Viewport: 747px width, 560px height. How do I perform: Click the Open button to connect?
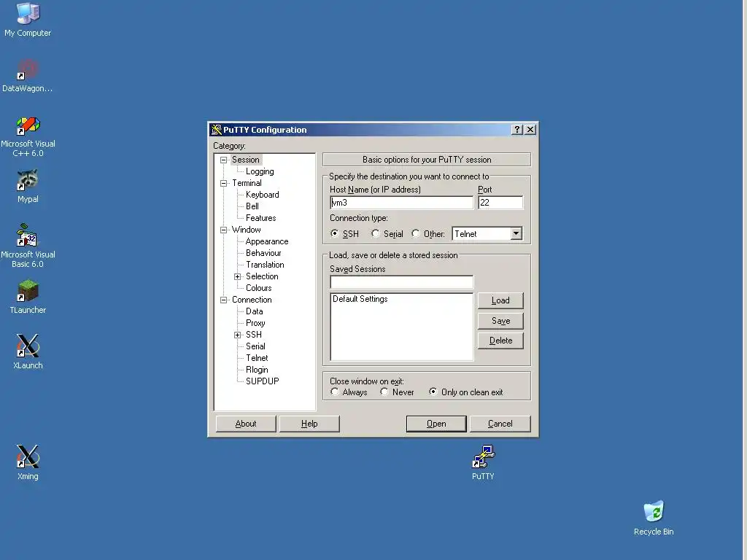click(436, 424)
